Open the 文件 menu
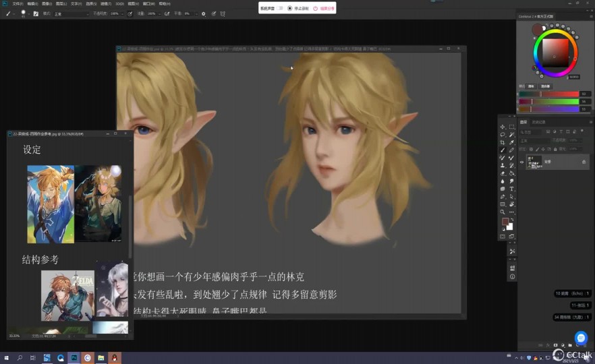Screen dimensions: 595x364 (18, 4)
